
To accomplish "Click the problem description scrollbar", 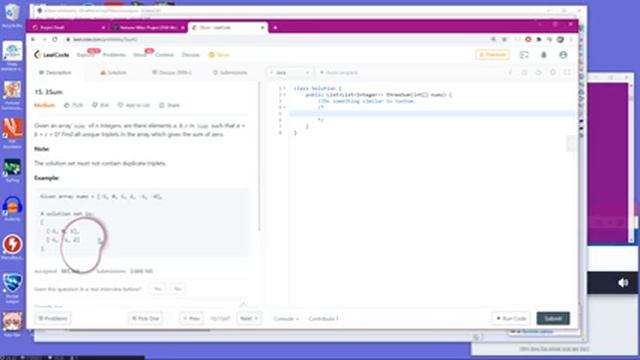I will (259, 157).
